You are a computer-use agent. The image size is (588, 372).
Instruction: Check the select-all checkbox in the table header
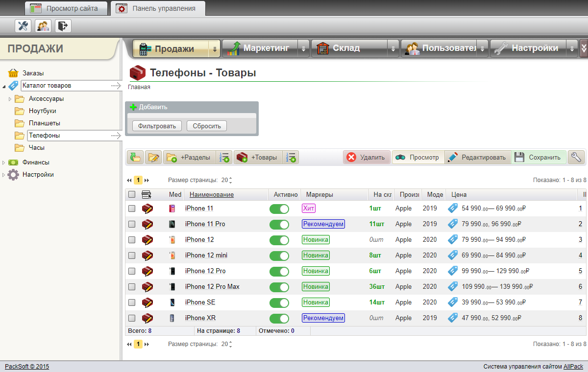pos(131,194)
